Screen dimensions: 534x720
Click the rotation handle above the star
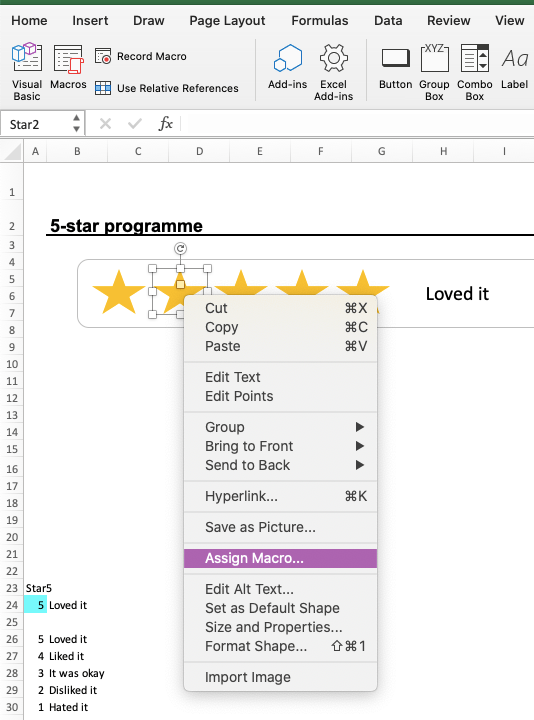point(180,248)
